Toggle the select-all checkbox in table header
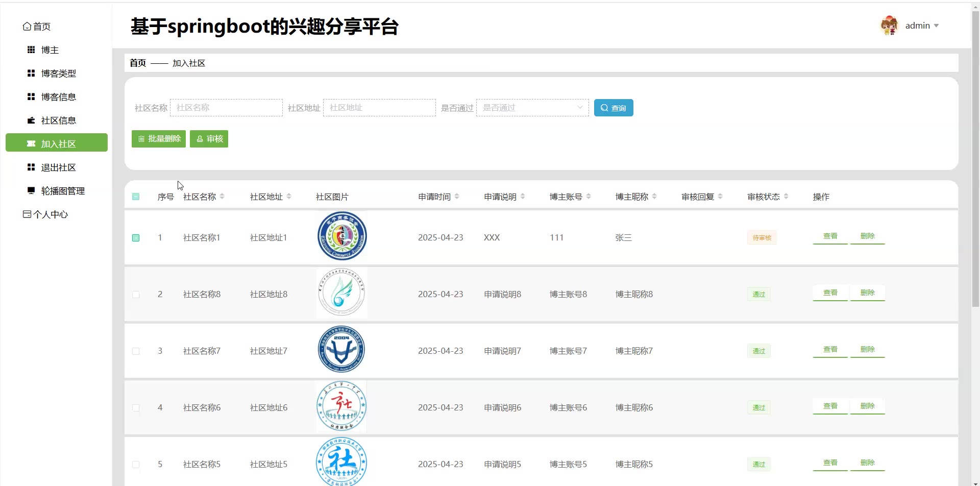Screen dimensions: 980x486 click(136, 197)
